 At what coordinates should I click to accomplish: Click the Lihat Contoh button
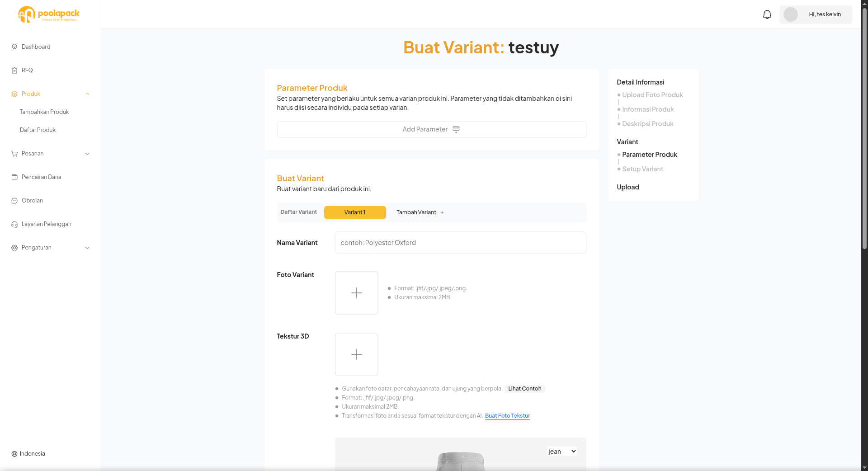(525, 389)
